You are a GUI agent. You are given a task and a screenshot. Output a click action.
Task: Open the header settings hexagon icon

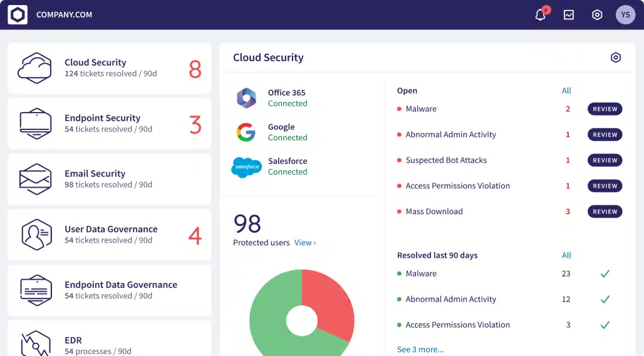pos(597,15)
